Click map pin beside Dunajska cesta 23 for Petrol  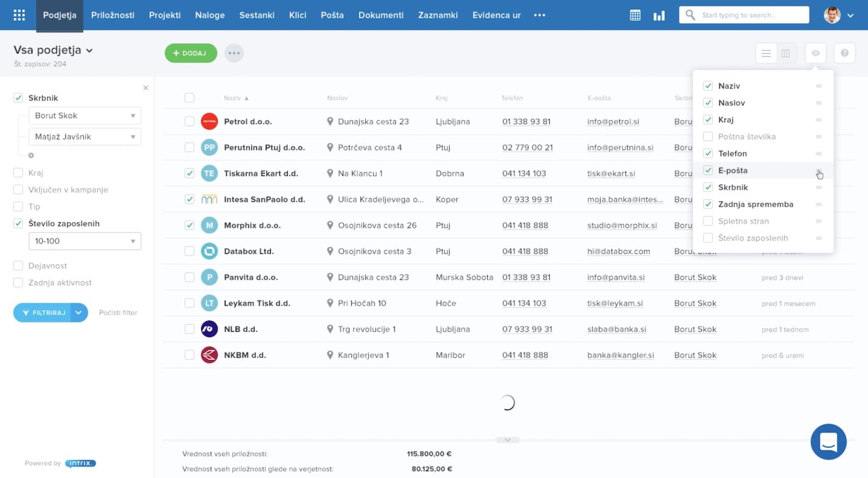tap(330, 122)
